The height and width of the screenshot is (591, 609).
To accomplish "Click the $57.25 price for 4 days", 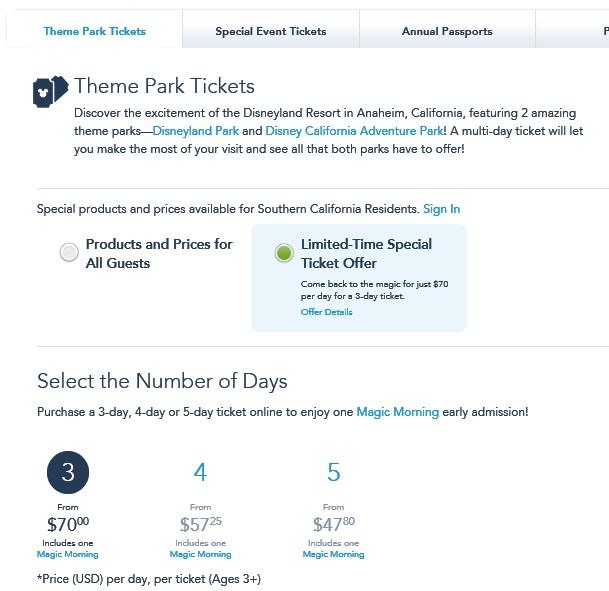I will pos(200,524).
